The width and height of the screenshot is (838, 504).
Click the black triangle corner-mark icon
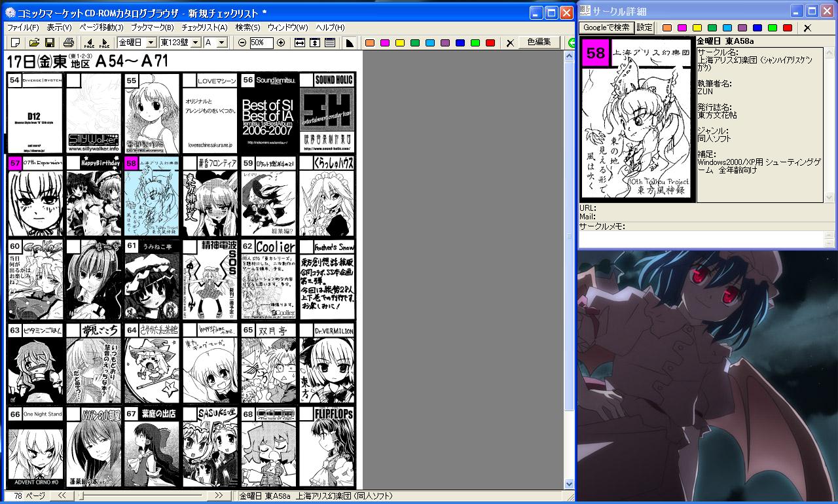coord(350,43)
